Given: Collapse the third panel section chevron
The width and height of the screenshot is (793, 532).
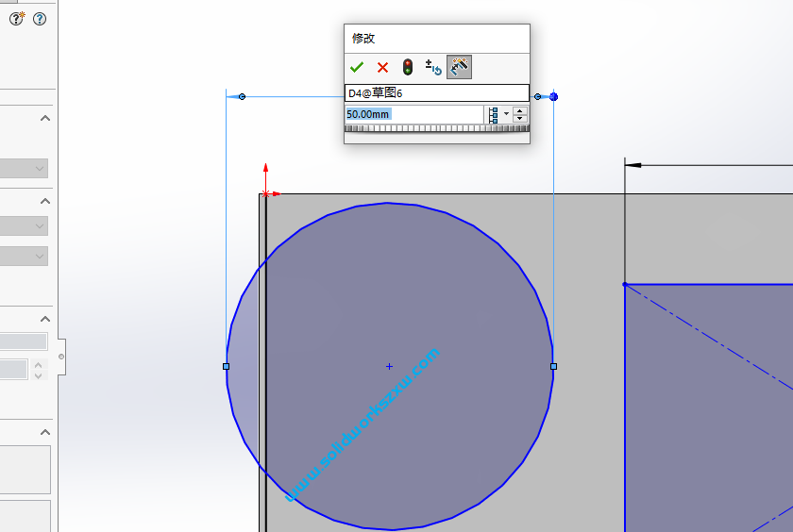Looking at the screenshot, I should click(x=45, y=320).
